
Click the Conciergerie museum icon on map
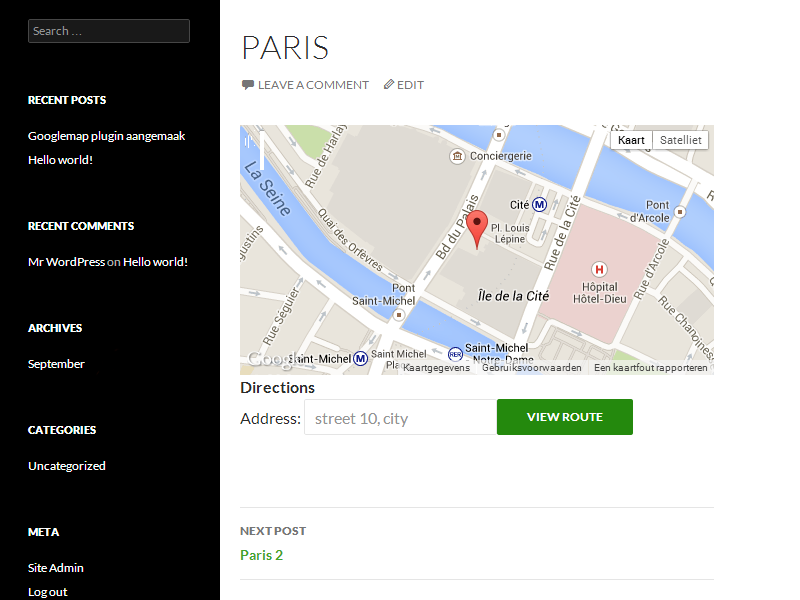[457, 156]
